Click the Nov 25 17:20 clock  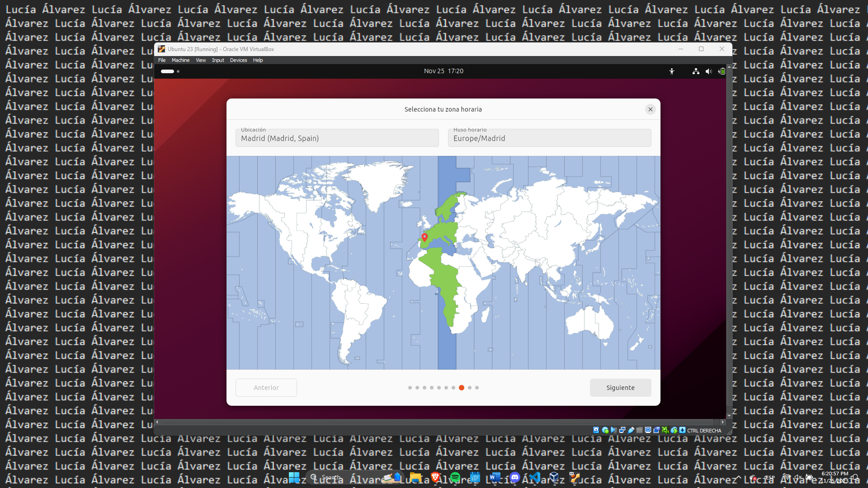point(443,71)
